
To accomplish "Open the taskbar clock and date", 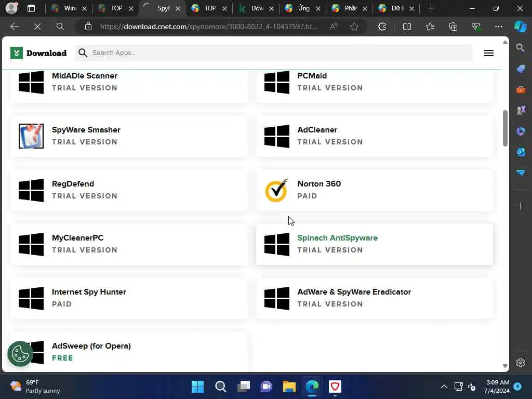I will (497, 387).
